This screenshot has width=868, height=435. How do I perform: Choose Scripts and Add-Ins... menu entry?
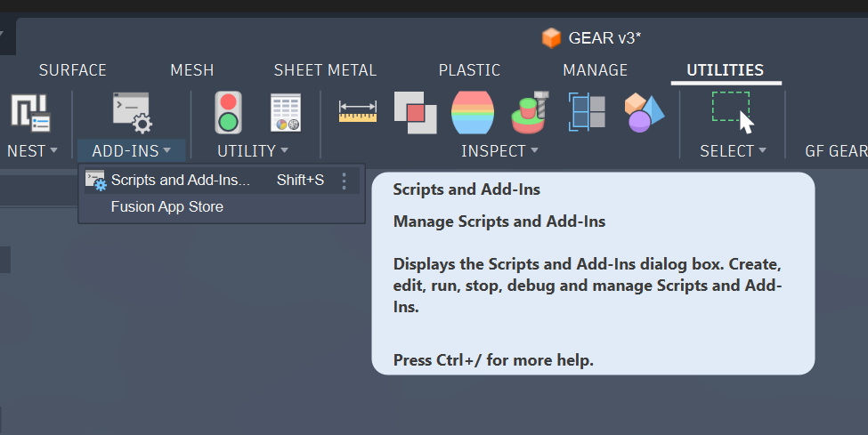point(222,181)
